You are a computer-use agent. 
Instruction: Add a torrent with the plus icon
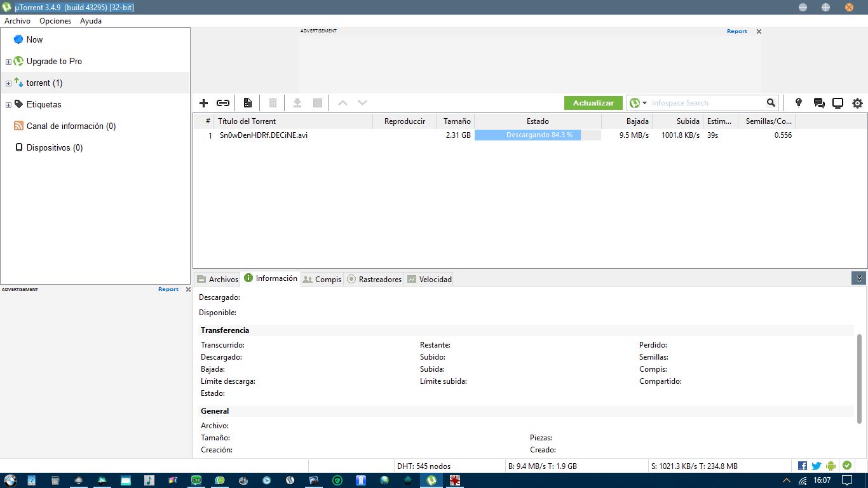pyautogui.click(x=204, y=103)
